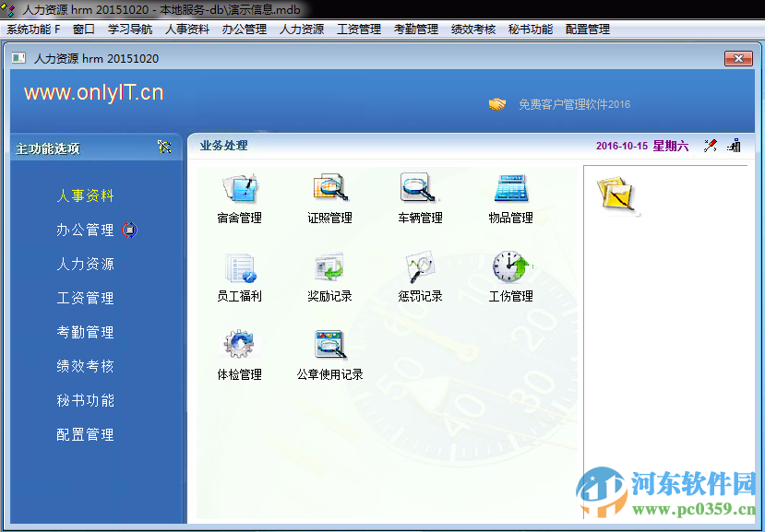
Task: Select 人力资源 in the sidebar
Action: point(86,264)
